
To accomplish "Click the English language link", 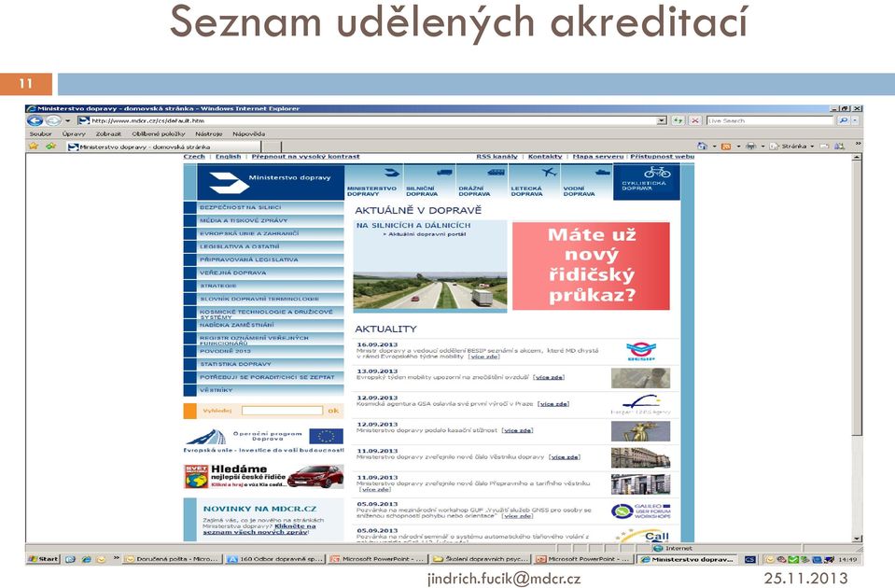I will coord(229,157).
